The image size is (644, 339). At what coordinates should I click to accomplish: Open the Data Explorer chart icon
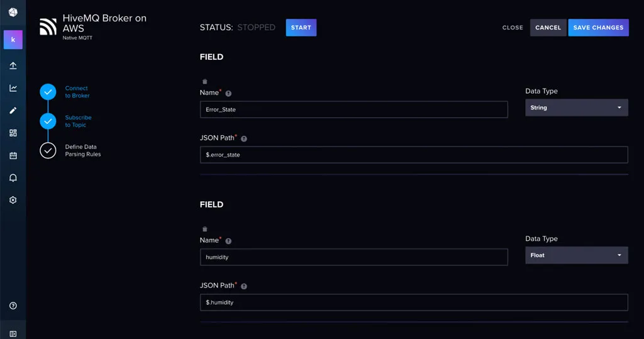click(x=13, y=88)
